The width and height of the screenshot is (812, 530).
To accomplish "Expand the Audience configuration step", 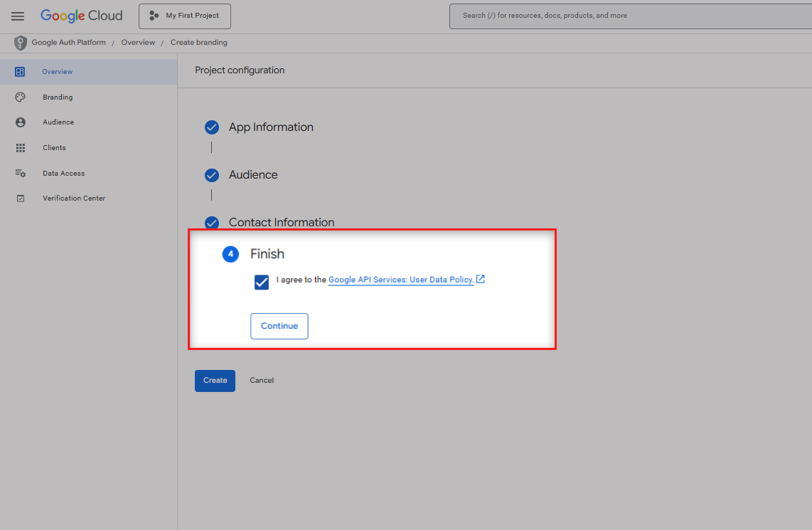I will tap(252, 175).
